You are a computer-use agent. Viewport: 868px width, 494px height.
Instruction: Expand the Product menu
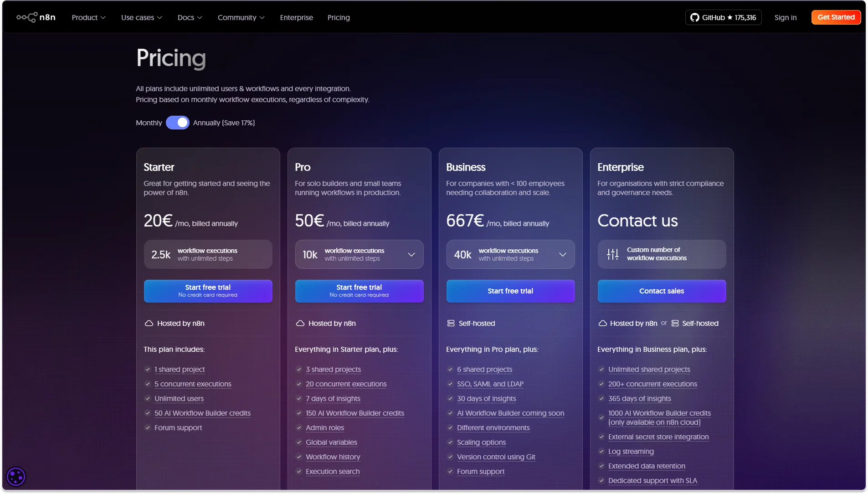[88, 17]
